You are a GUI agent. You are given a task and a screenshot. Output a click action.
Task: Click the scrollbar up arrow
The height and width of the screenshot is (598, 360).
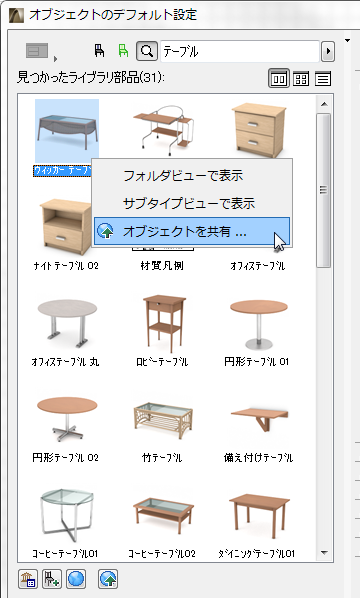(x=324, y=104)
